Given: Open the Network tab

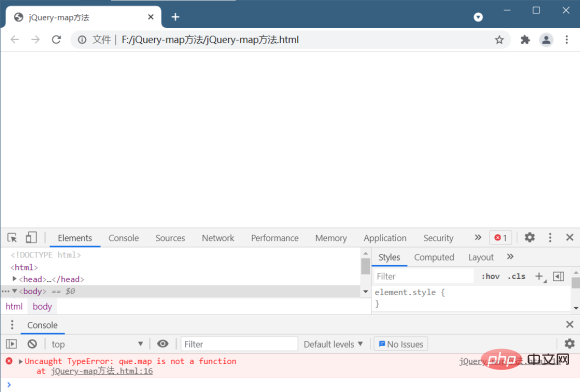Looking at the screenshot, I should pyautogui.click(x=218, y=238).
